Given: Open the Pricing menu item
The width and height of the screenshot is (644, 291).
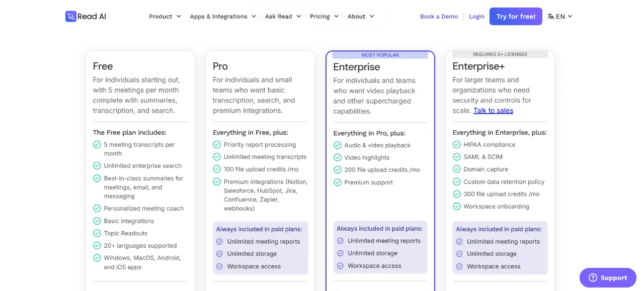Looking at the screenshot, I should [x=324, y=17].
